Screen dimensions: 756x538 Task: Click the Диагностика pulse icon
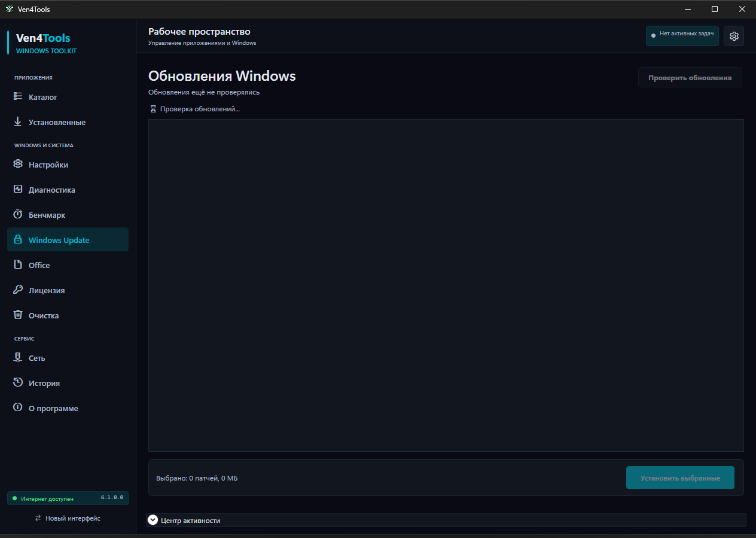click(x=18, y=189)
